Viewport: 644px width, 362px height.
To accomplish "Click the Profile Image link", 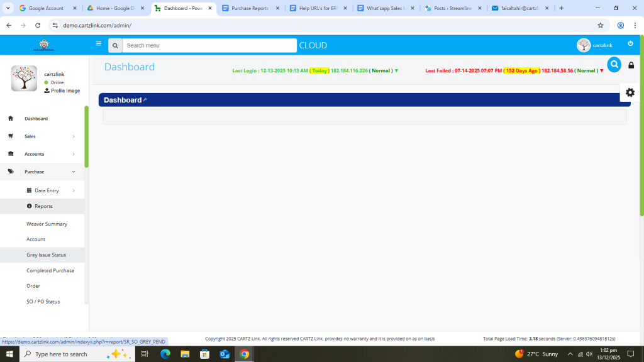I will tap(65, 91).
